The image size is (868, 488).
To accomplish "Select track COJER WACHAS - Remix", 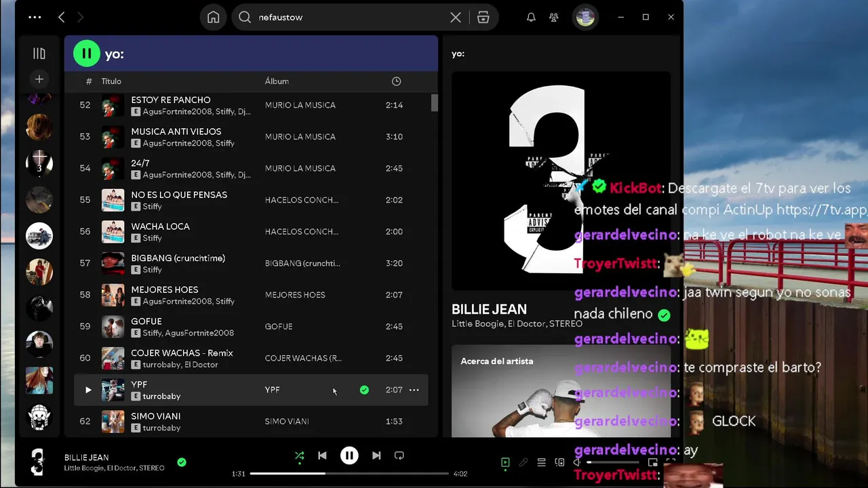I will (x=182, y=353).
